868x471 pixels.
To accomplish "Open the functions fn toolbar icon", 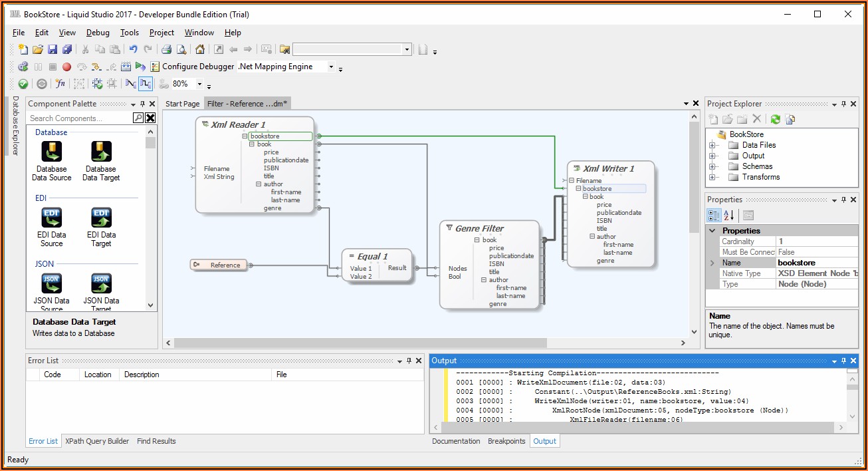I will (60, 84).
